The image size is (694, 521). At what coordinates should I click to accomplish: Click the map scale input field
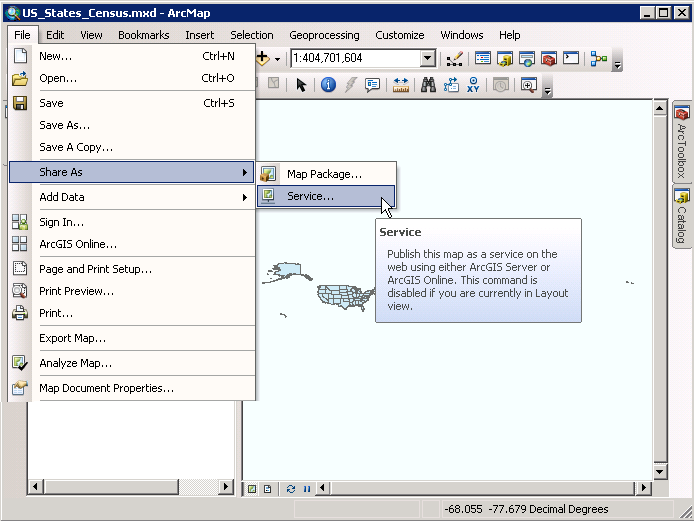click(356, 58)
